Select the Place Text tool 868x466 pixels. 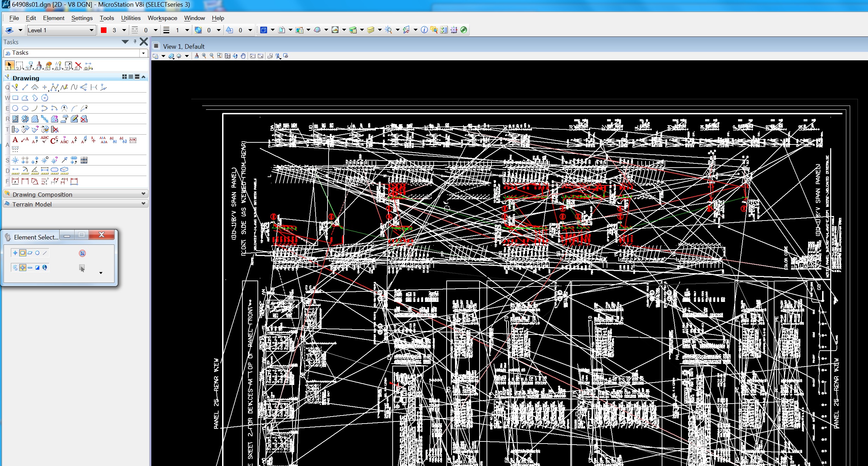coord(15,140)
